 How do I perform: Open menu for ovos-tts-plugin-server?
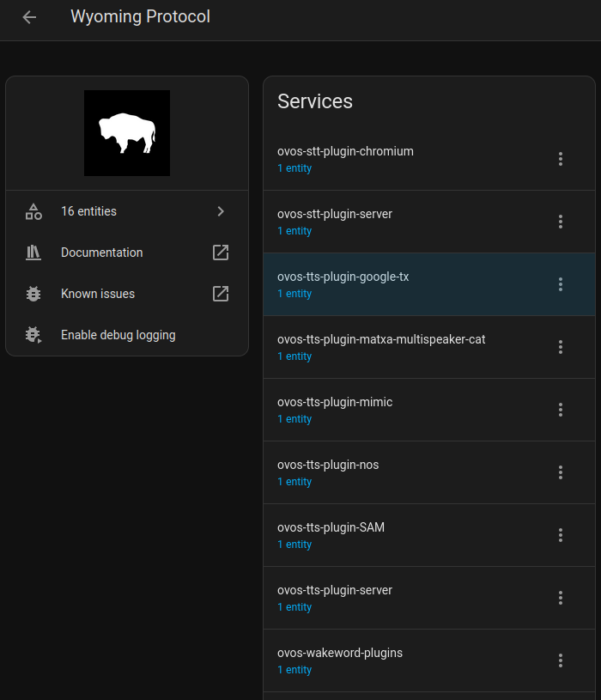click(561, 598)
